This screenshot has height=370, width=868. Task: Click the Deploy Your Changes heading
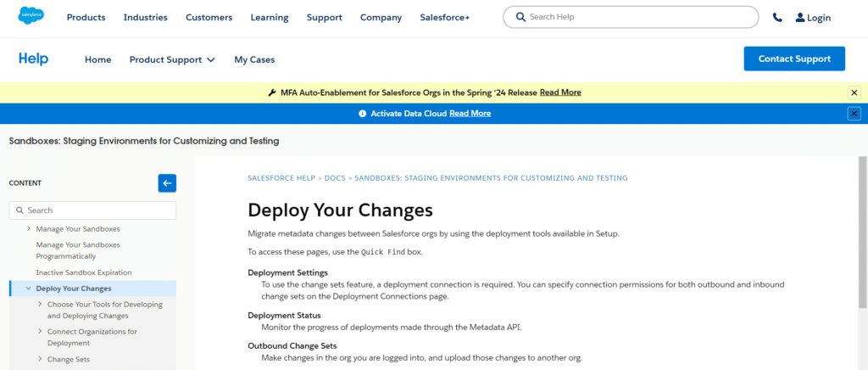click(340, 210)
